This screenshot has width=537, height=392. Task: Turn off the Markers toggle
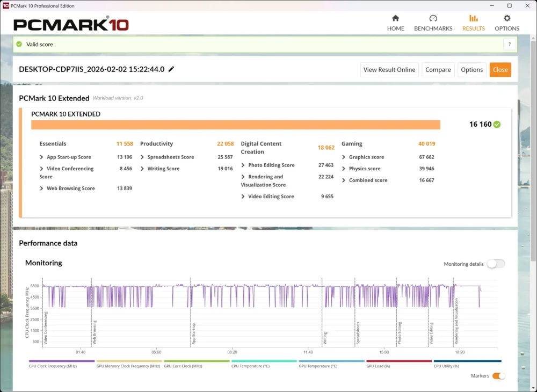(499, 376)
